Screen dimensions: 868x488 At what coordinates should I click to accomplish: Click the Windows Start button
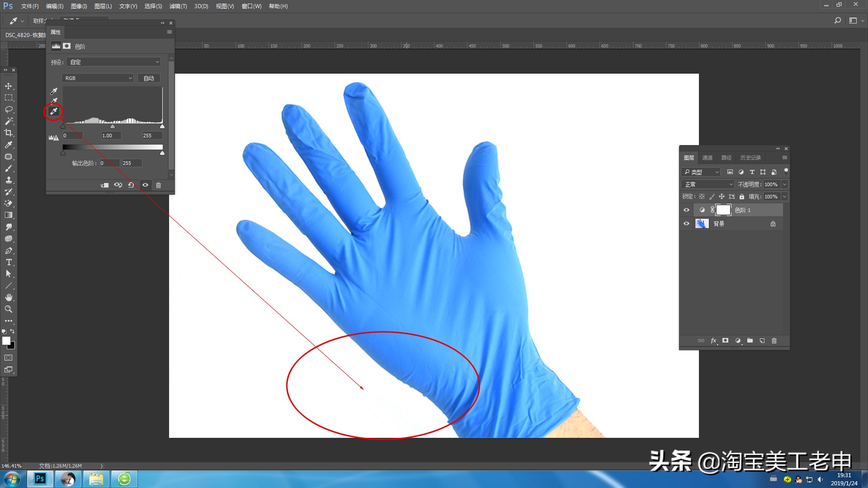point(12,479)
